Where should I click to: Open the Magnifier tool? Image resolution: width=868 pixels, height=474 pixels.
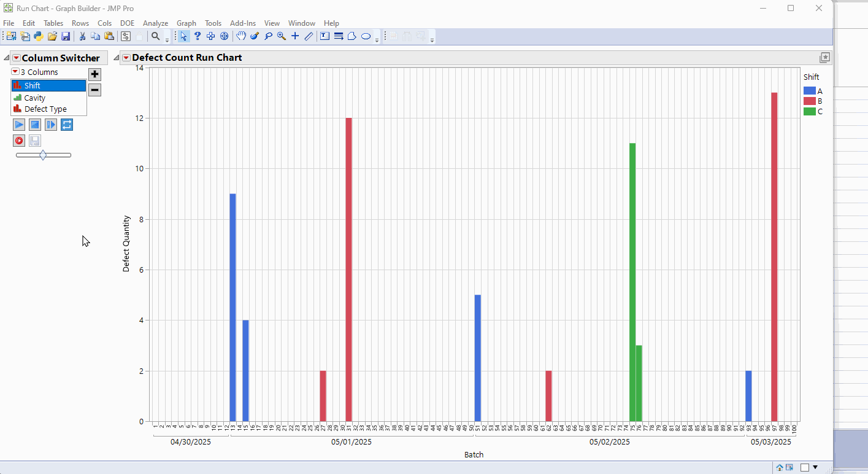280,36
